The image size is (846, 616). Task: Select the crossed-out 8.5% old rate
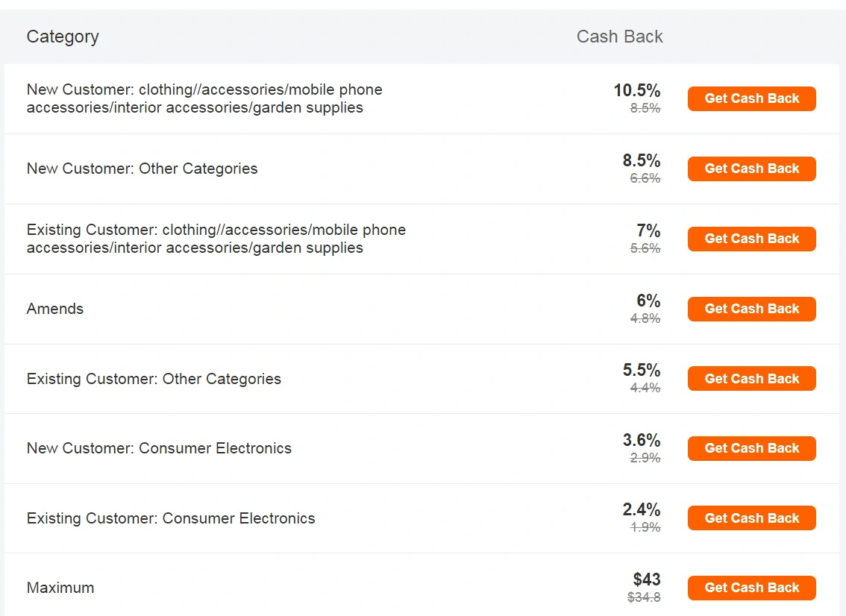point(645,108)
